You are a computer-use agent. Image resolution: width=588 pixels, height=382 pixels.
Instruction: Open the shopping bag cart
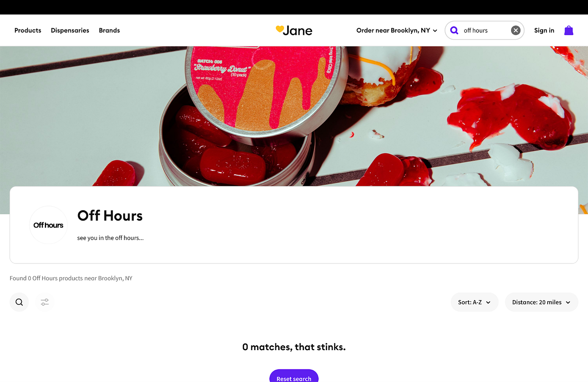click(x=569, y=30)
